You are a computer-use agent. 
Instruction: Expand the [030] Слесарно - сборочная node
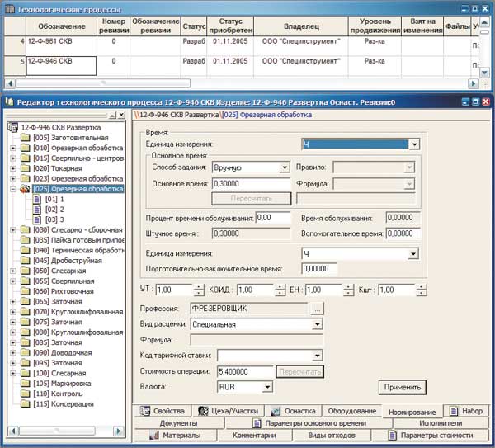coord(13,230)
